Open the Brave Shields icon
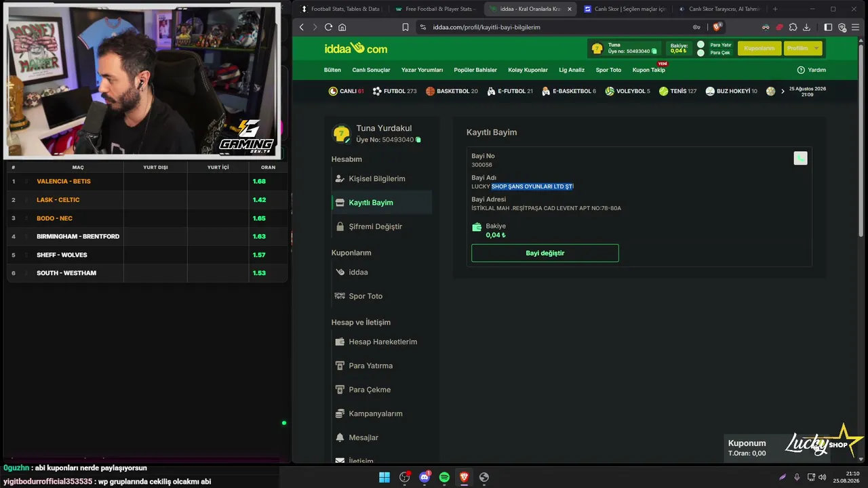 (x=717, y=27)
